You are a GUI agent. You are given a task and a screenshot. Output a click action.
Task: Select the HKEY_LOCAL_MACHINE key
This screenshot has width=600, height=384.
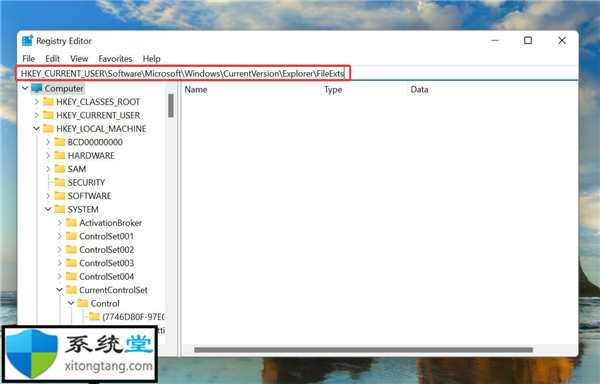pos(101,129)
